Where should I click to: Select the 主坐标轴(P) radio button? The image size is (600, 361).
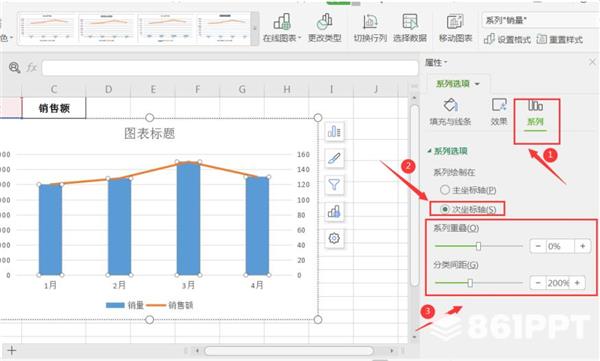[445, 189]
